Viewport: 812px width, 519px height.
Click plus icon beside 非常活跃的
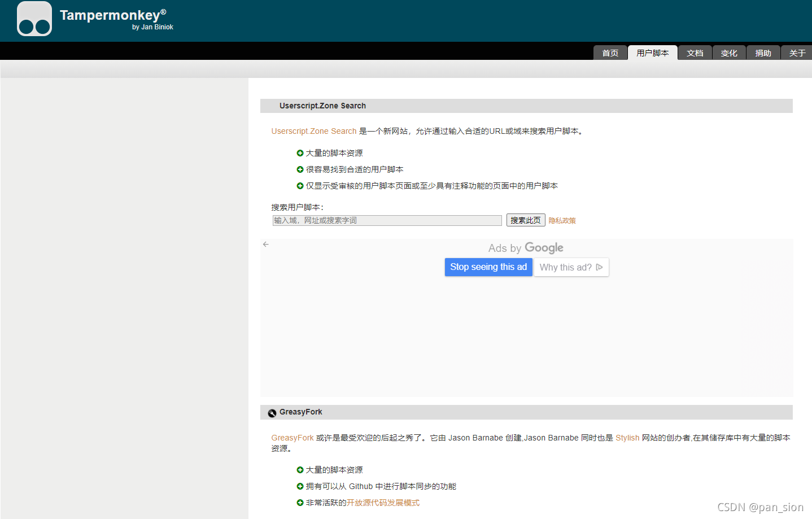(x=300, y=503)
